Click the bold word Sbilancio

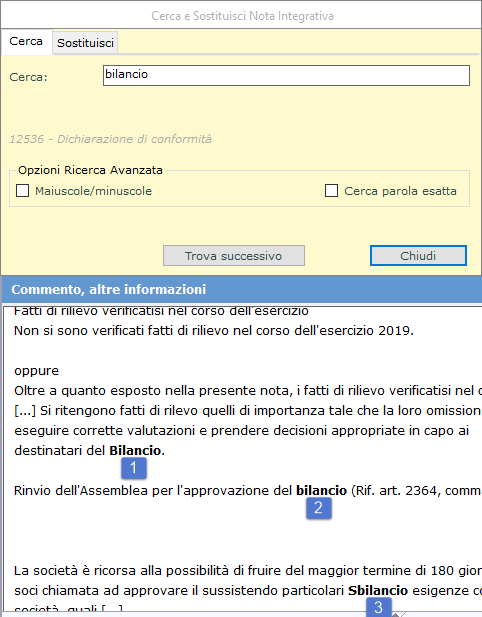378,591
